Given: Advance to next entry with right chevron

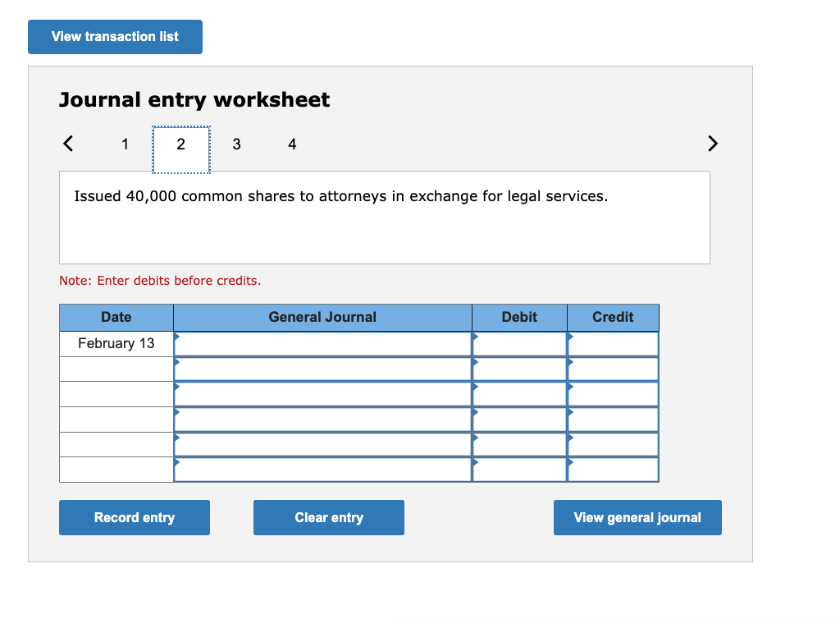Looking at the screenshot, I should (x=712, y=144).
